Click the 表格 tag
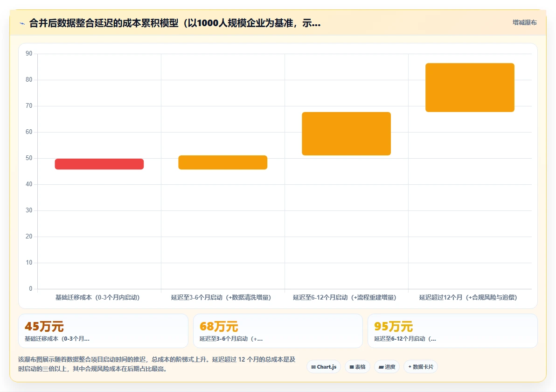 tap(357, 367)
